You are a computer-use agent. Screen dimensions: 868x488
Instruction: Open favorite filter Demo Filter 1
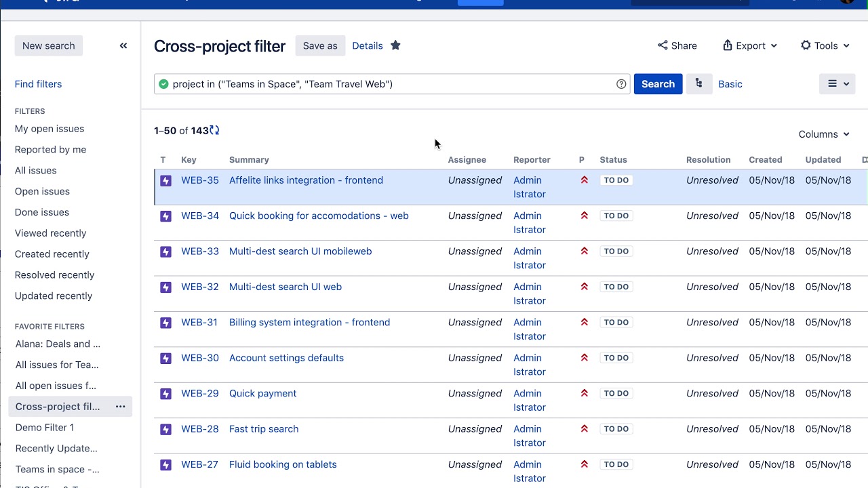click(45, 428)
